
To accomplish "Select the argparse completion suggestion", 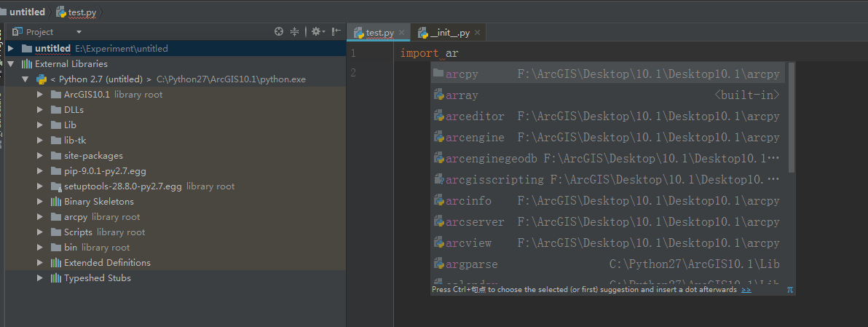I will (x=471, y=264).
